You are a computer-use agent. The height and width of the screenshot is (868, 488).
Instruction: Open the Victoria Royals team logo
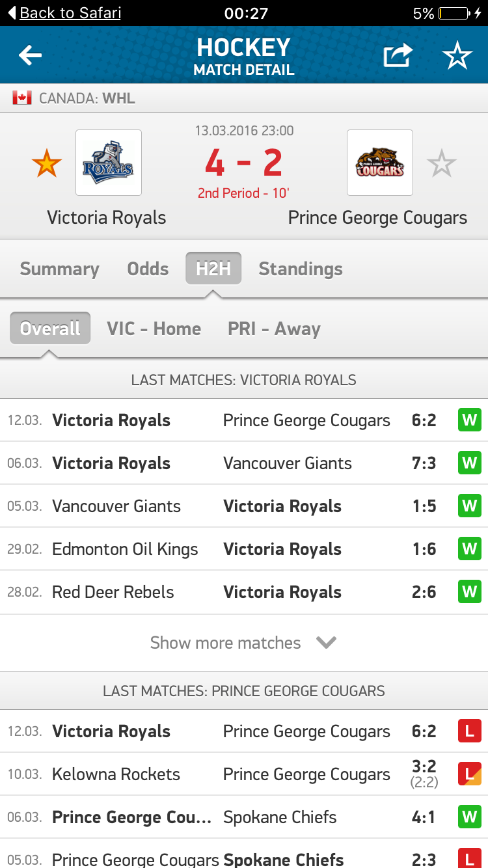109,163
